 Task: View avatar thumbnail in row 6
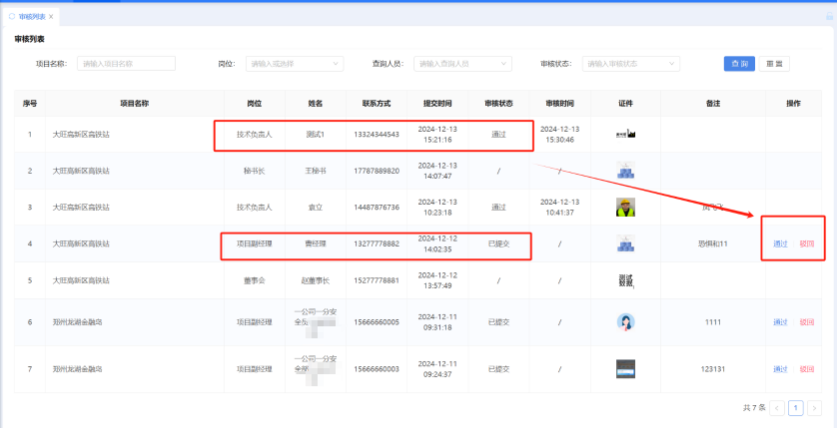pos(626,322)
